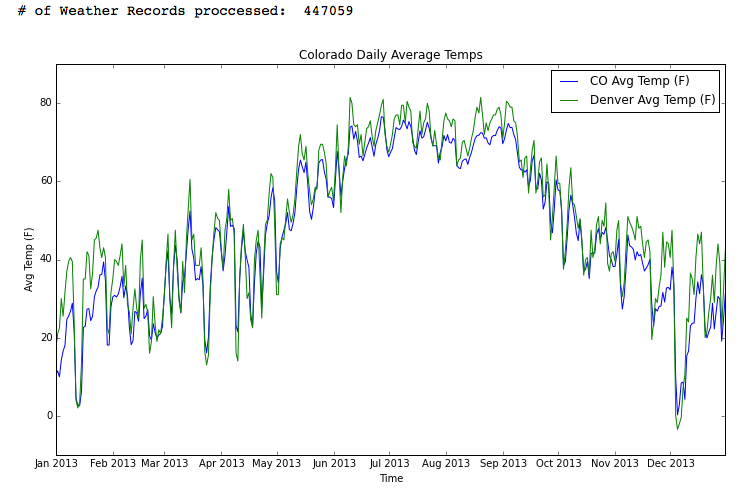Click the 'Sep 2013' x-axis tick label

click(x=503, y=463)
